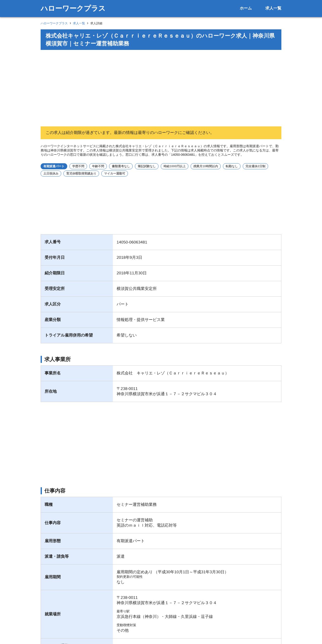The image size is (322, 644).
Task: Select the 書類選考なし tag
Action: 121,166
